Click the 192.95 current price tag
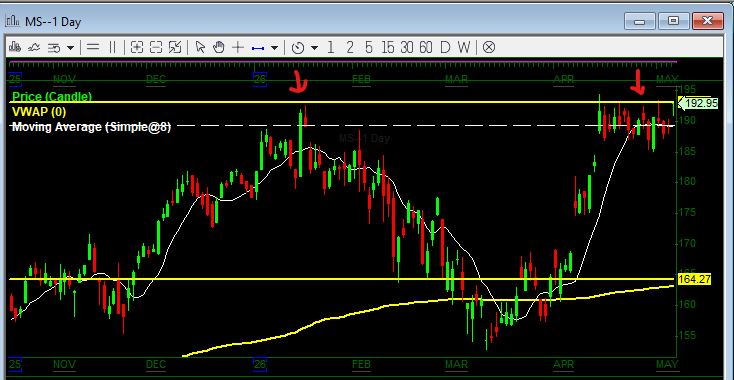This screenshot has width=734, height=380. (698, 103)
